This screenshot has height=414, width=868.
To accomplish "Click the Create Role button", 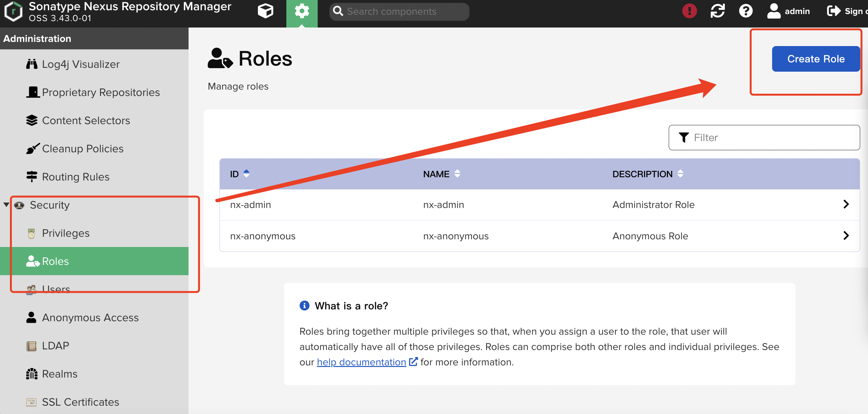I will (816, 59).
